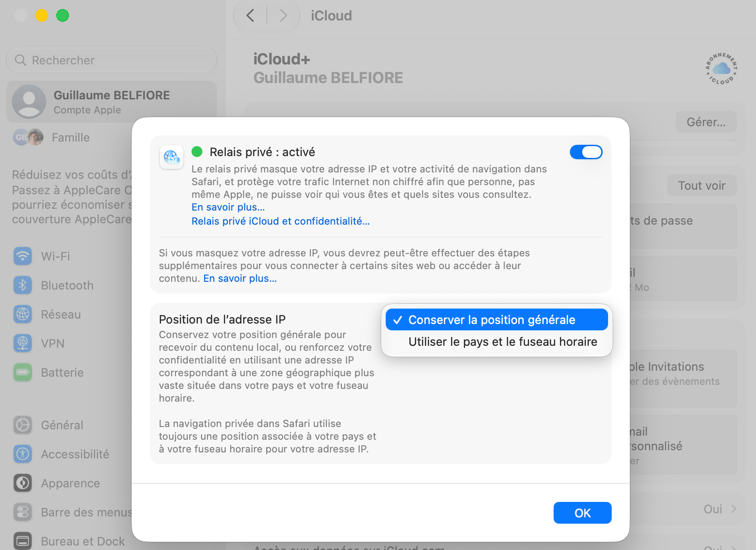Open Apparence settings label
Viewport: 756px width, 550px height.
[x=70, y=483]
